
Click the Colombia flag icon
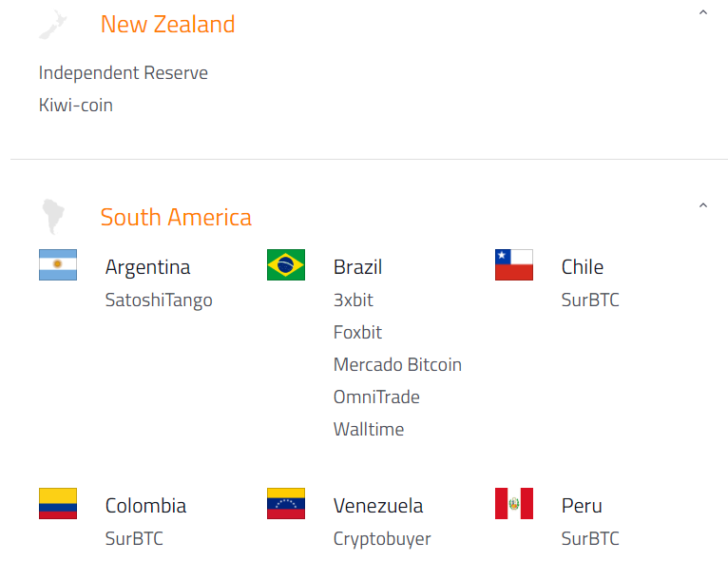tap(58, 504)
